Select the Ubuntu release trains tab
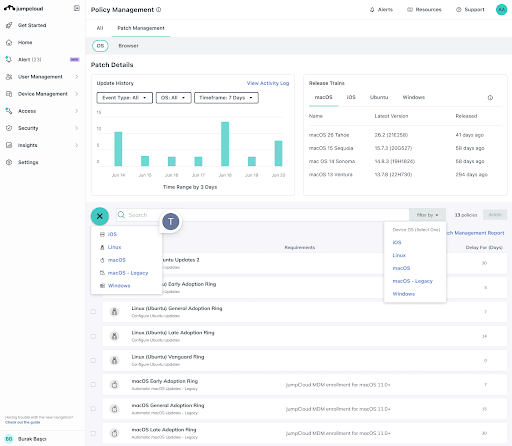This screenshot has height=446, width=512. point(379,97)
